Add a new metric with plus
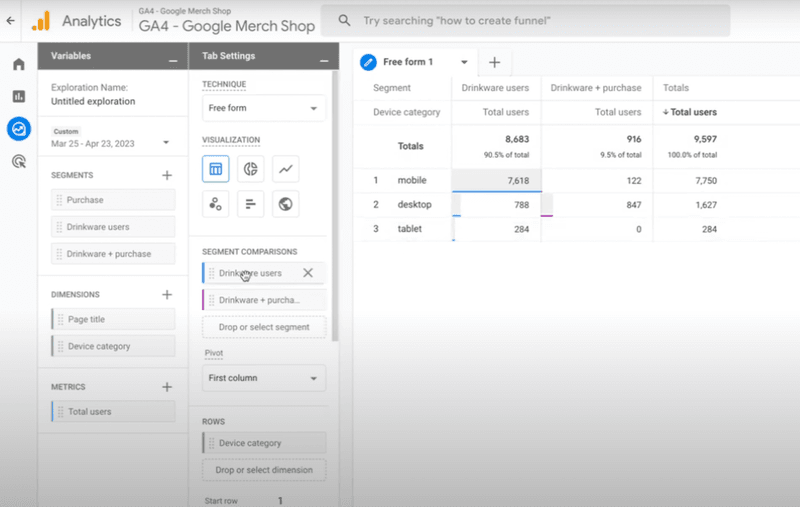This screenshot has height=507, width=800. 167,387
